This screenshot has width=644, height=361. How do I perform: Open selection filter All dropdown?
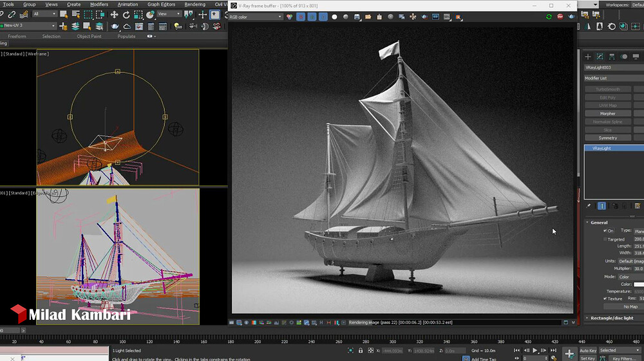coord(44,14)
